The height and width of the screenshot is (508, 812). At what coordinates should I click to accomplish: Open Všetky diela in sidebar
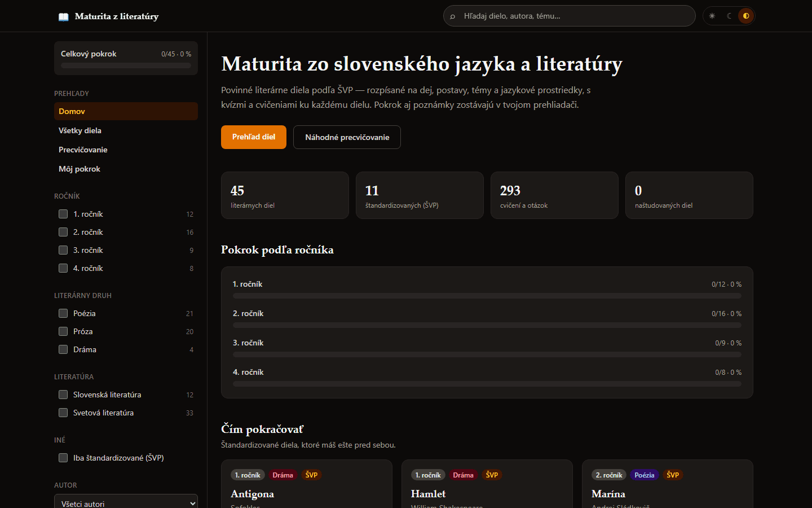click(126, 130)
